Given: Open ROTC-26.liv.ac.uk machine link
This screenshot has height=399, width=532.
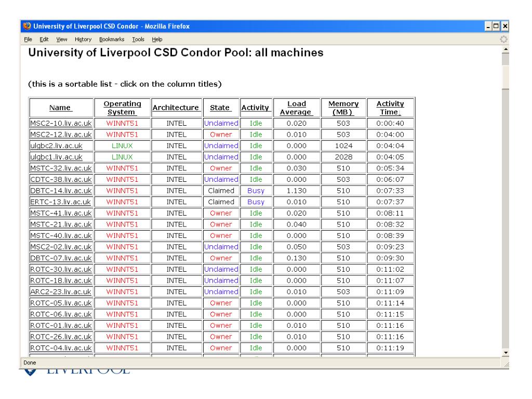Looking at the screenshot, I should [61, 337].
